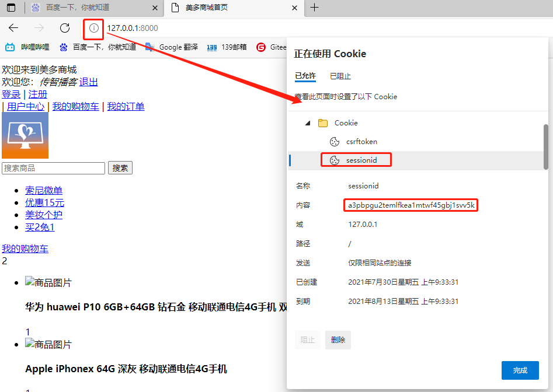Viewport: 553px width, 392px height.
Task: Open the 登录 link
Action: click(x=11, y=94)
